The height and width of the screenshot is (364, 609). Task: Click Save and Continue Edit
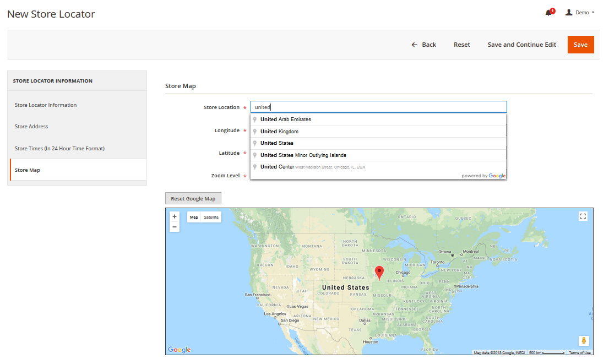(x=521, y=45)
